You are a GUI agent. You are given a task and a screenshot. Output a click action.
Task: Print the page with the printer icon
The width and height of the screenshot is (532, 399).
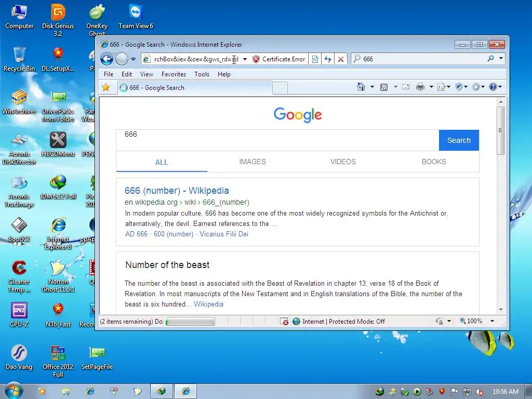click(420, 87)
